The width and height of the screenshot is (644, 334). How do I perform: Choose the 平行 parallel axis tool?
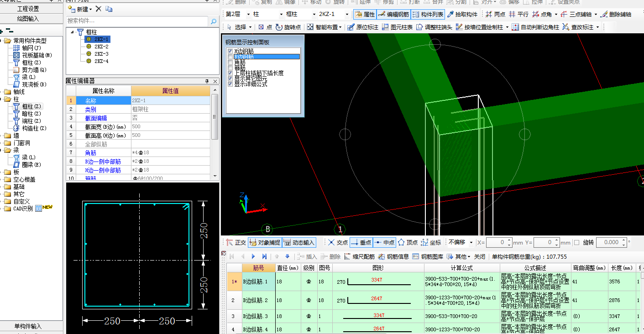click(518, 15)
